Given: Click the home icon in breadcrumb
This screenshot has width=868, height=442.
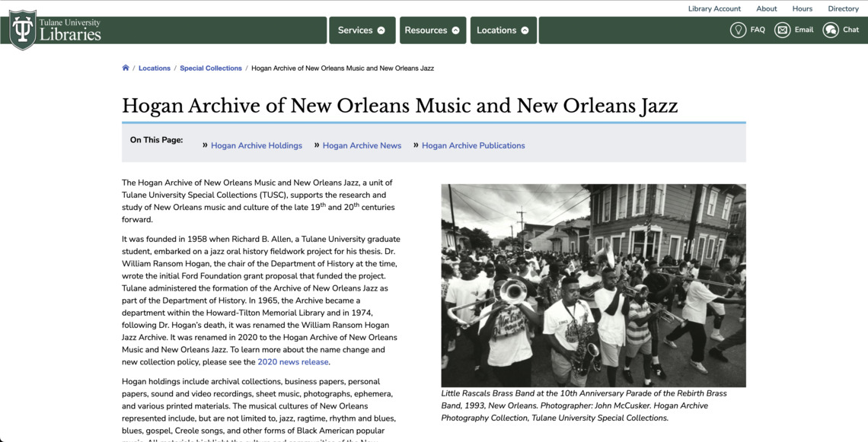Looking at the screenshot, I should pyautogui.click(x=126, y=68).
